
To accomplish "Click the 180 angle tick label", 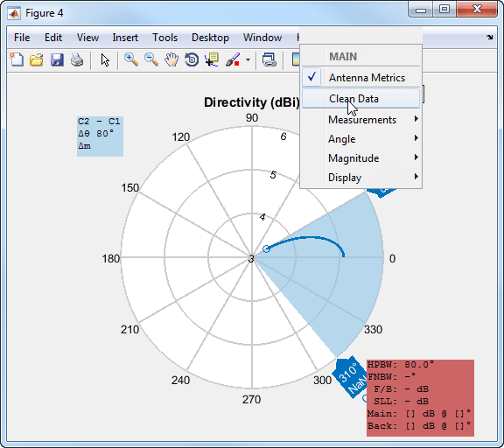I will click(x=111, y=258).
